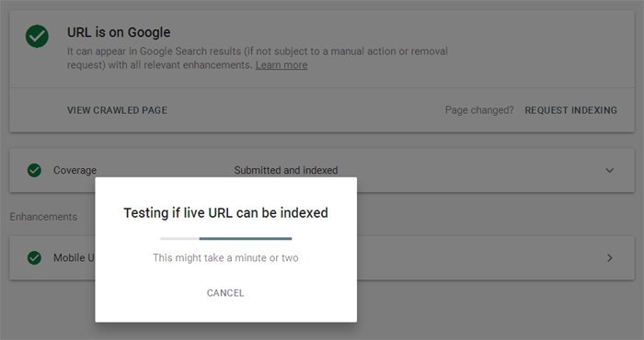Click the description text about Google Search results
644x340 pixels.
(x=257, y=58)
